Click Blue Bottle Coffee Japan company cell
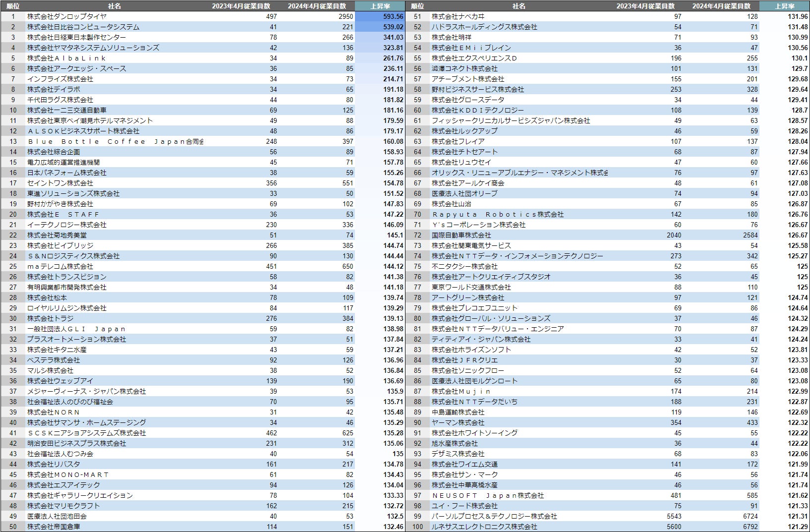The height and width of the screenshot is (532, 810). 116,141
